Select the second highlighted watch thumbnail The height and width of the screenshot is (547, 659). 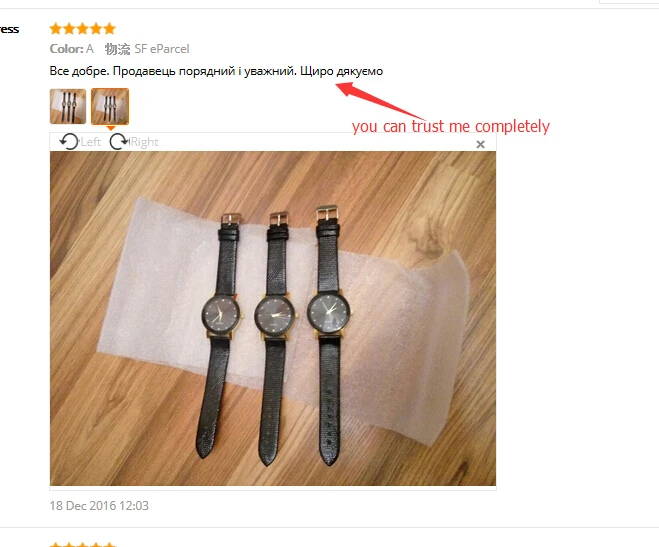click(110, 106)
